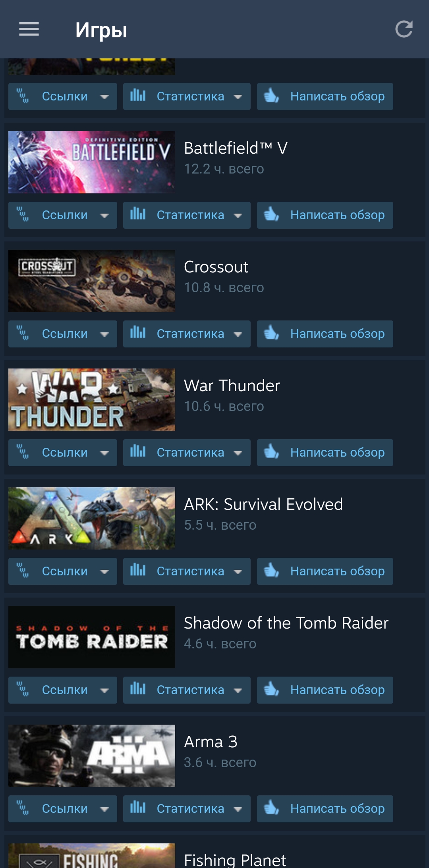Open Статистика dropdown for Arma 3
Image resolution: width=429 pixels, height=868 pixels.
click(x=187, y=809)
